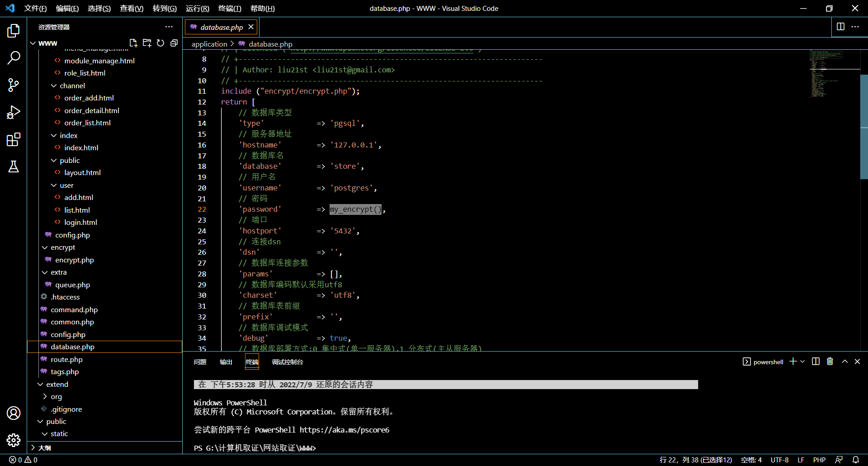This screenshot has width=868, height=466.
Task: Show errors and warnings count in status bar
Action: tap(23, 460)
